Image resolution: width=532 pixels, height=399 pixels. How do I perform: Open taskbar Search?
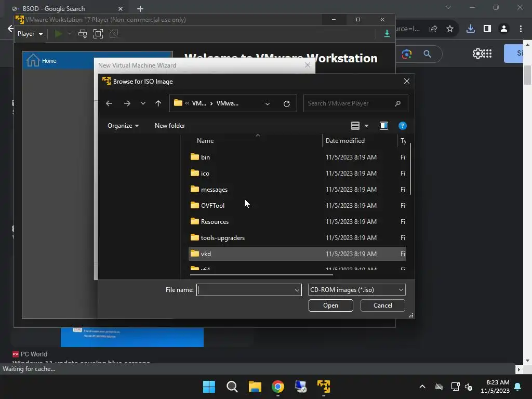[x=232, y=387]
